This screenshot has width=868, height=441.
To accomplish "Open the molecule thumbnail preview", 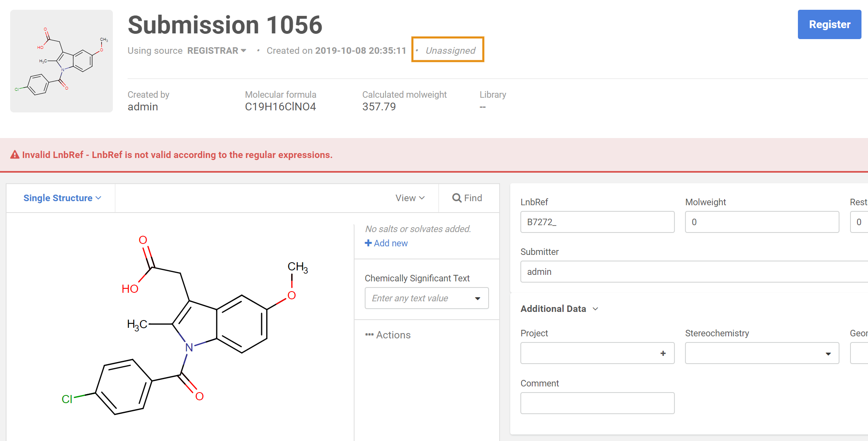I will 62,61.
